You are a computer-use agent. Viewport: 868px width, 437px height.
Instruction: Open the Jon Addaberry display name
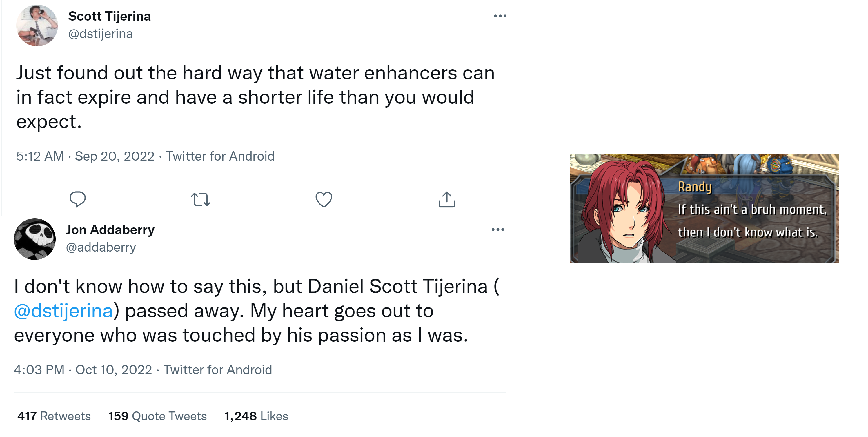[110, 230]
